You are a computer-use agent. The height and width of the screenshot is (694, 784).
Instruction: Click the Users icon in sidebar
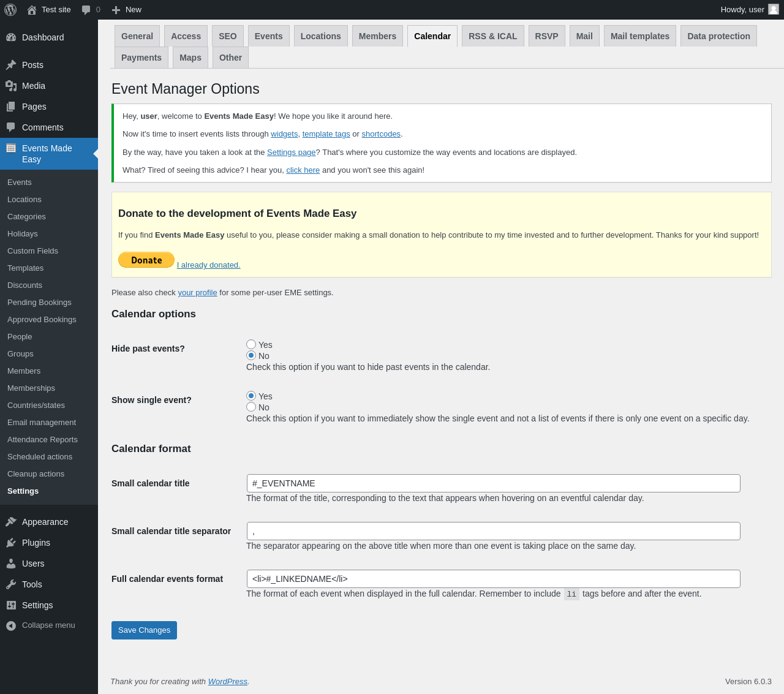click(11, 564)
